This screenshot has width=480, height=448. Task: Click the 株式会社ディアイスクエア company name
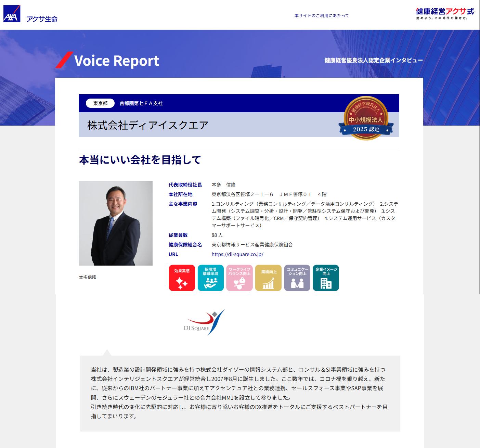tap(148, 125)
